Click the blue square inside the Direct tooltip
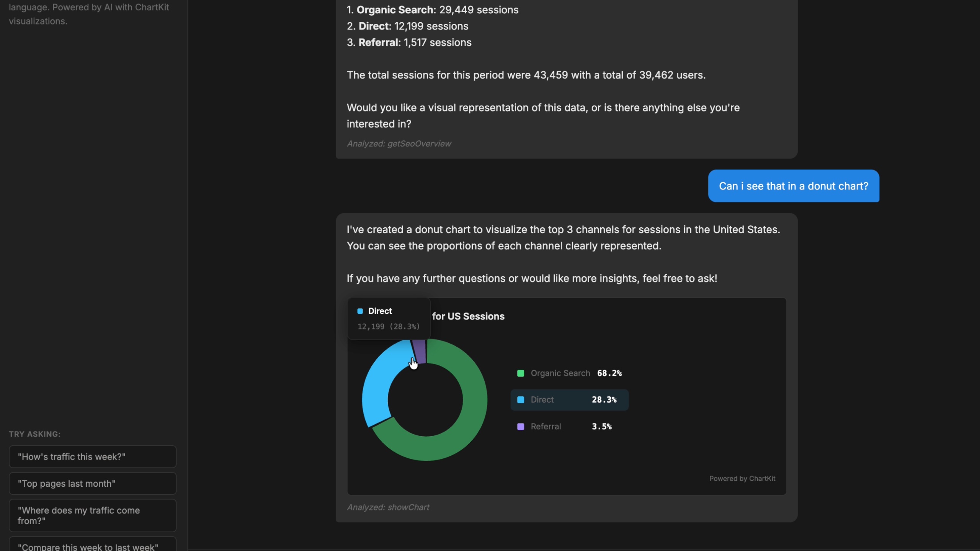The height and width of the screenshot is (551, 980). (360, 311)
